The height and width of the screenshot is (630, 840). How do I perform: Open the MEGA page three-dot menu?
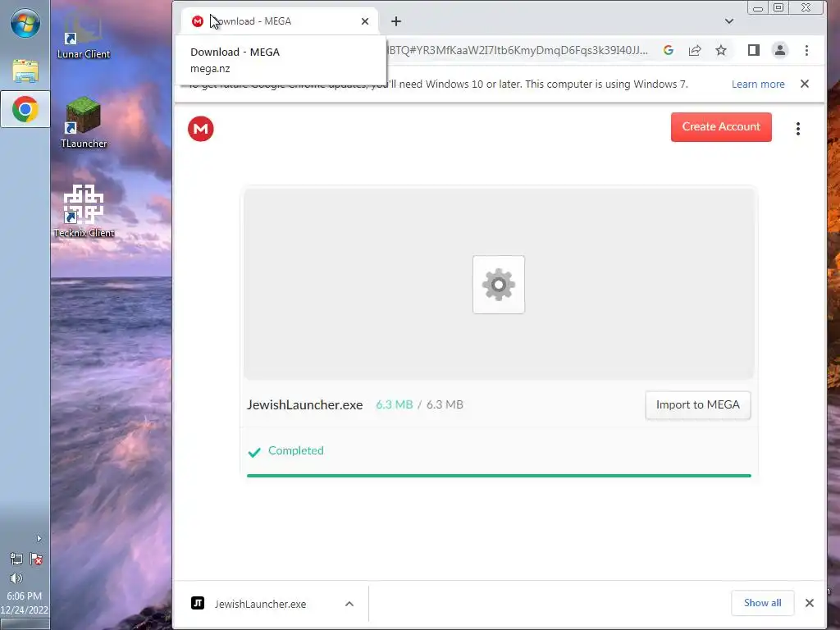[797, 129]
